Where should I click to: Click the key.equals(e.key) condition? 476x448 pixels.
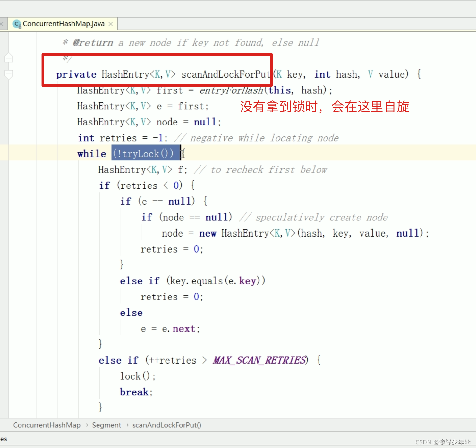point(216,281)
